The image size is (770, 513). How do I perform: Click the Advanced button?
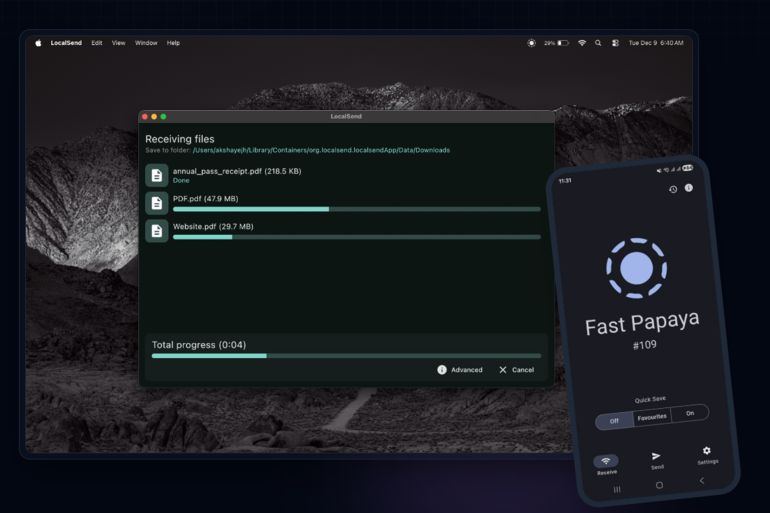pos(460,370)
